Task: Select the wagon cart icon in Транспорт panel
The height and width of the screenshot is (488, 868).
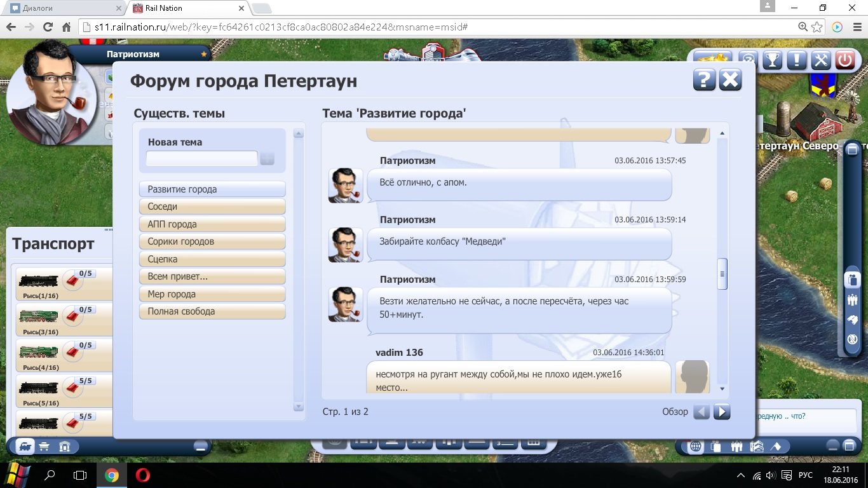Action: coord(44,446)
